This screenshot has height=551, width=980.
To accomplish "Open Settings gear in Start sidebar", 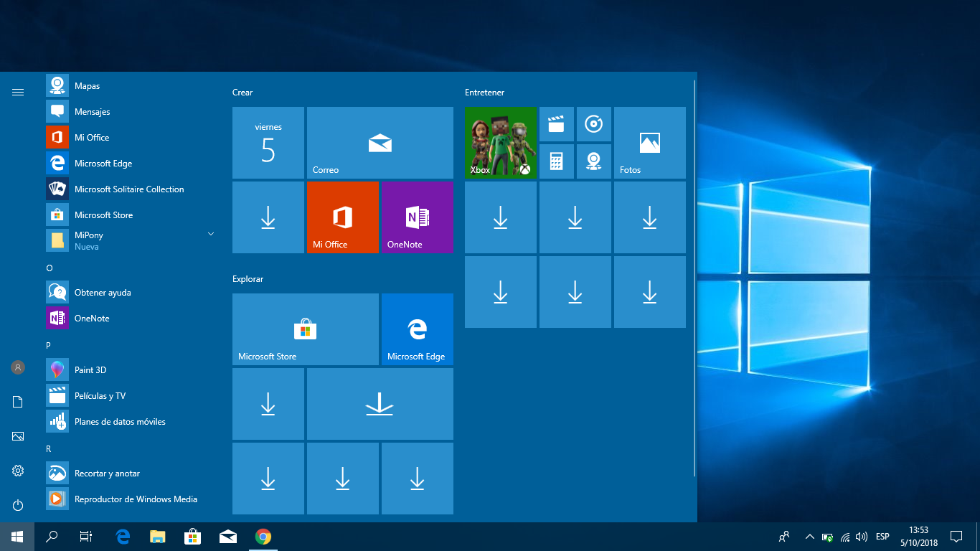I will 18,471.
